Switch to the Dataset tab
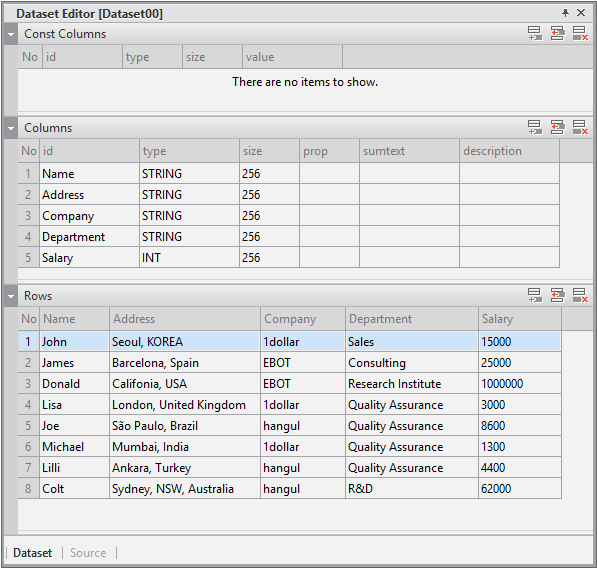The image size is (597, 568). [x=32, y=553]
